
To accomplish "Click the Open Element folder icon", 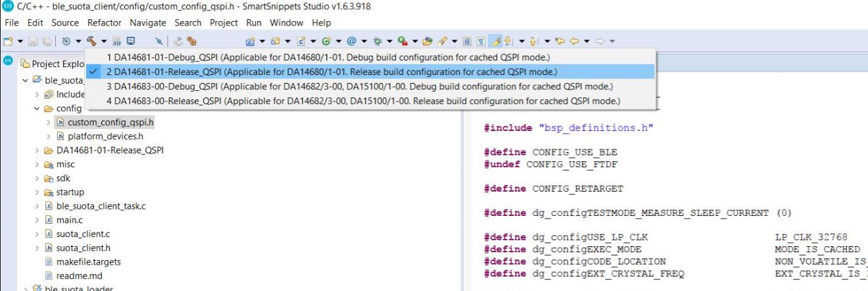I will point(427,41).
